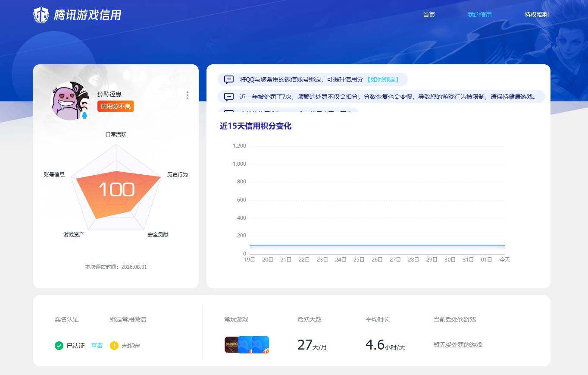Screen dimensions: 588x375
Task: Open the 特权福利 nav item
Action: [537, 15]
